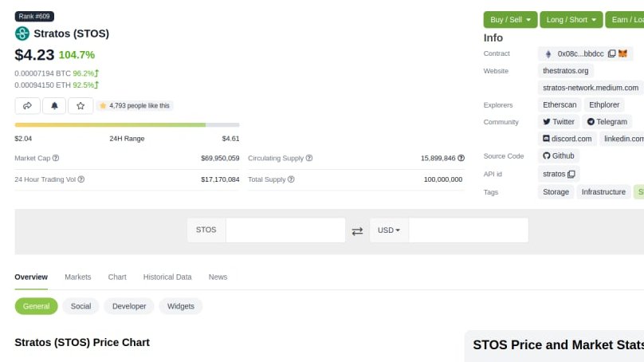Select the General pill tab

36,306
